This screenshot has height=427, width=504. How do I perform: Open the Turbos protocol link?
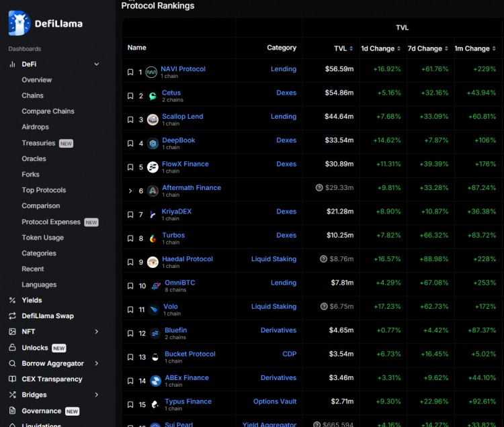[x=173, y=236]
